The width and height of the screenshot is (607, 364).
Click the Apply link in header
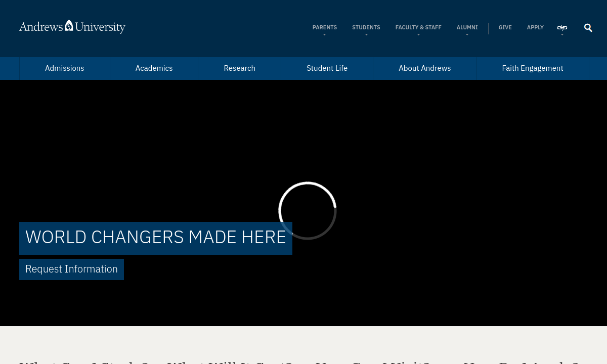pos(535,28)
